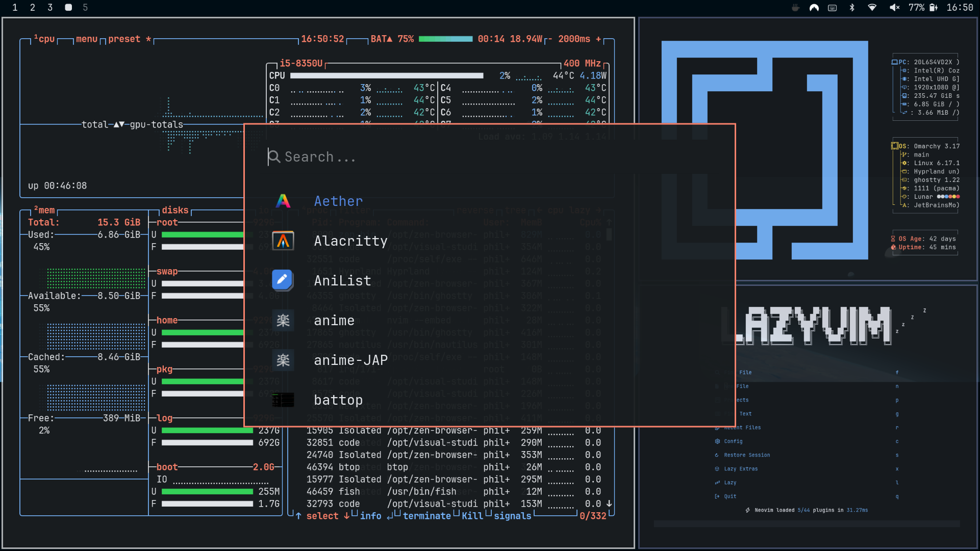Click the btop process list scrollbar thumb

609,234
